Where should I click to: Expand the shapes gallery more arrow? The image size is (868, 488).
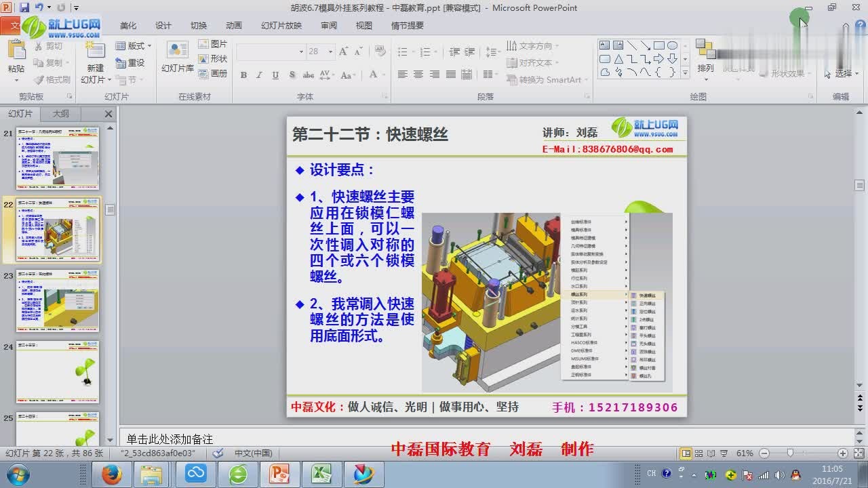(685, 73)
